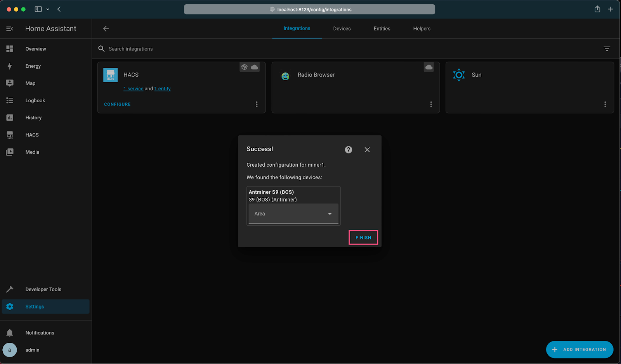Click CONFIGURE on the HACS card
Viewport: 621px width, 364px height.
coord(117,104)
